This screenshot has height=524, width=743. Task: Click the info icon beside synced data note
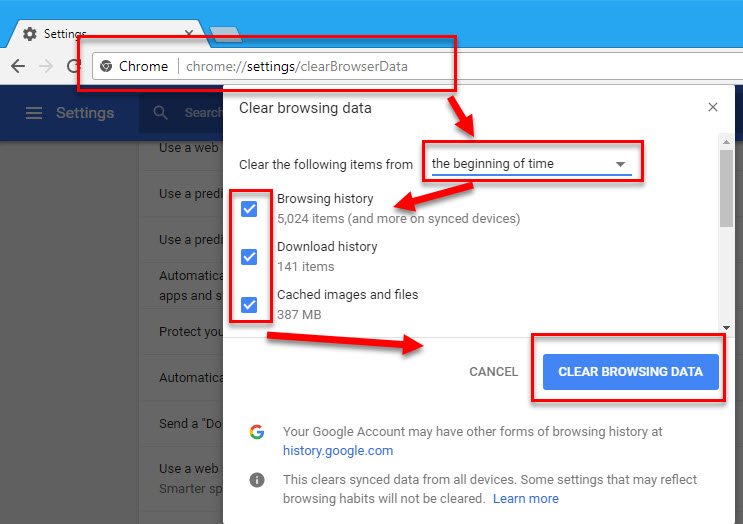257,480
